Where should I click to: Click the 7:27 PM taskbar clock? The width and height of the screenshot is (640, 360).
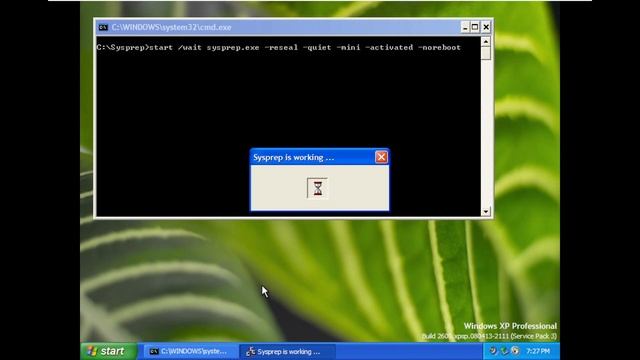538,351
